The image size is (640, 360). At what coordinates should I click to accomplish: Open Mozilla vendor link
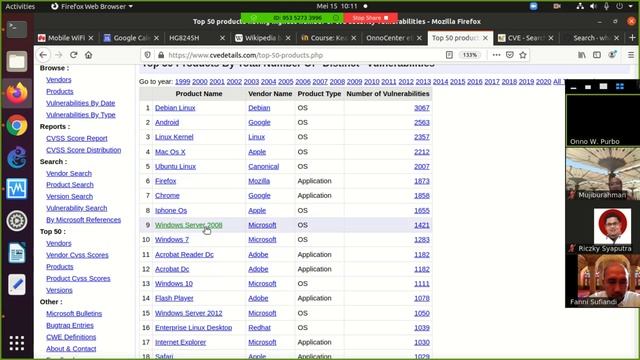coord(259,181)
